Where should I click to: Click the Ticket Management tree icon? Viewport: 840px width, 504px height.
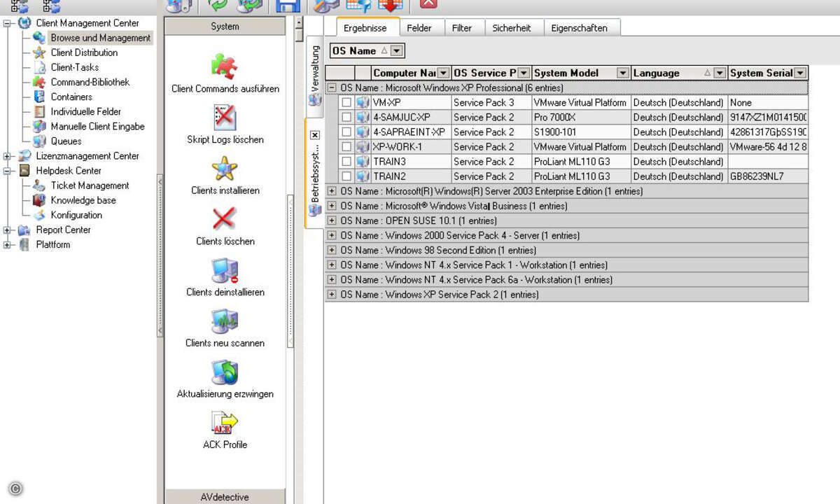pyautogui.click(x=39, y=185)
